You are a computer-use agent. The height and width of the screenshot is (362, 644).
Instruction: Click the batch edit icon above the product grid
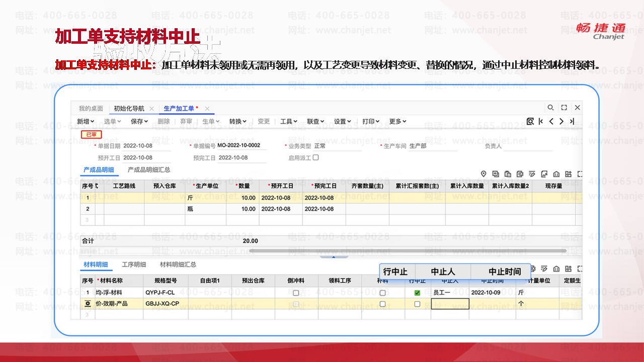point(532,174)
